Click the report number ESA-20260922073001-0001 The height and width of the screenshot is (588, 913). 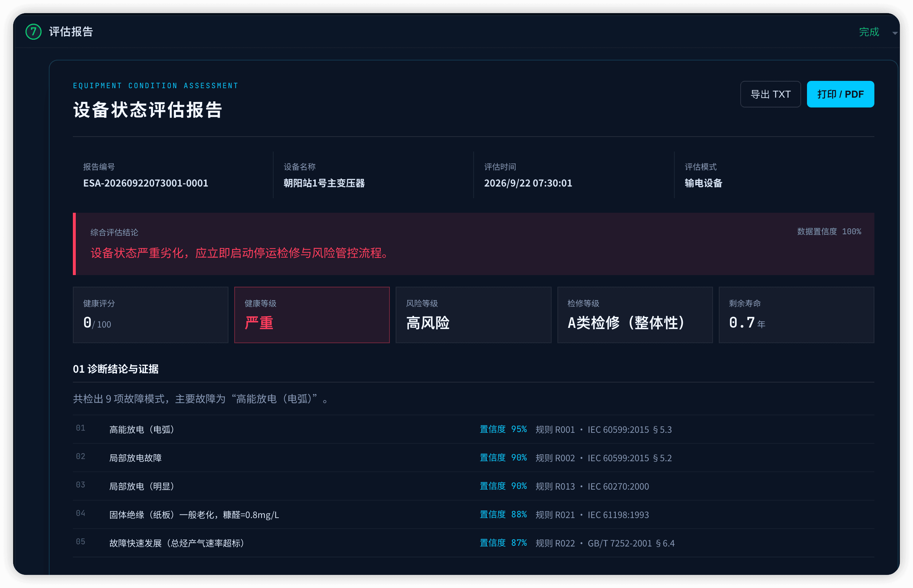click(145, 183)
